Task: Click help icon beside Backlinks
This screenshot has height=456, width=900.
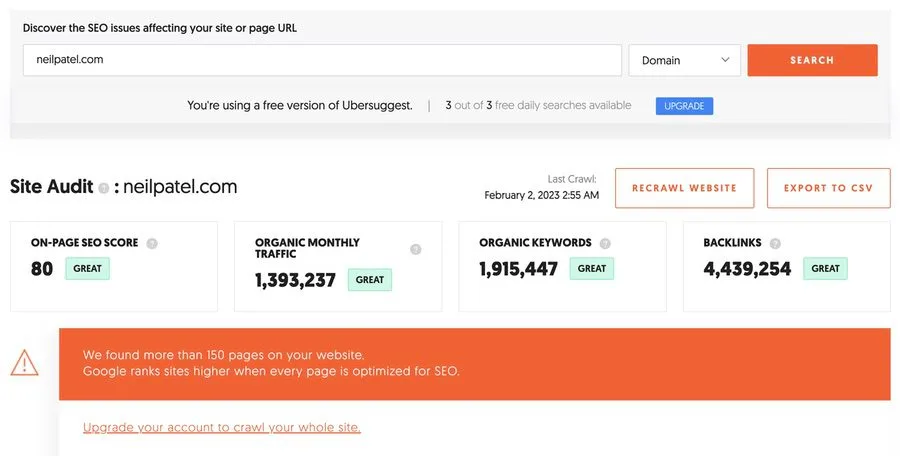Action: 775,244
